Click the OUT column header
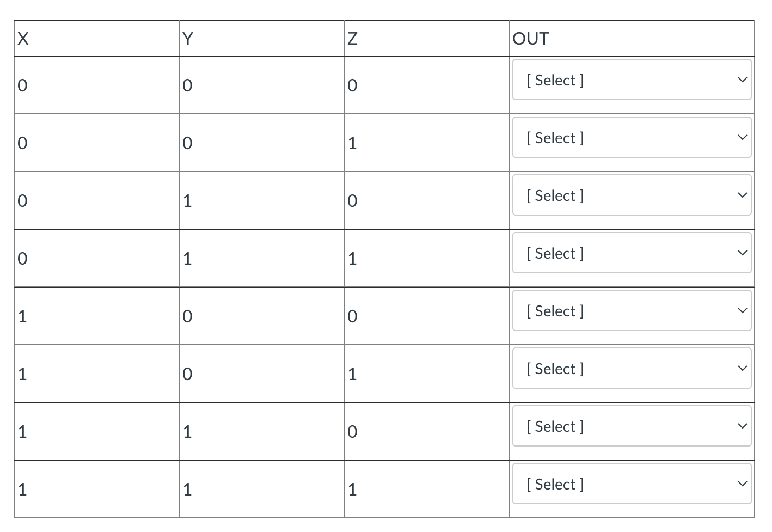 pyautogui.click(x=531, y=38)
